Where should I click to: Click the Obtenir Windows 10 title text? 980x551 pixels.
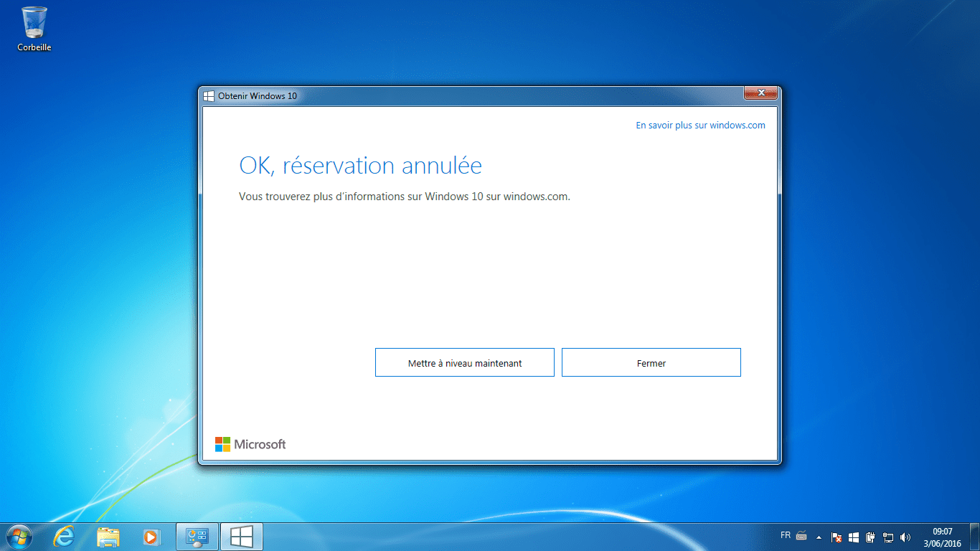258,95
